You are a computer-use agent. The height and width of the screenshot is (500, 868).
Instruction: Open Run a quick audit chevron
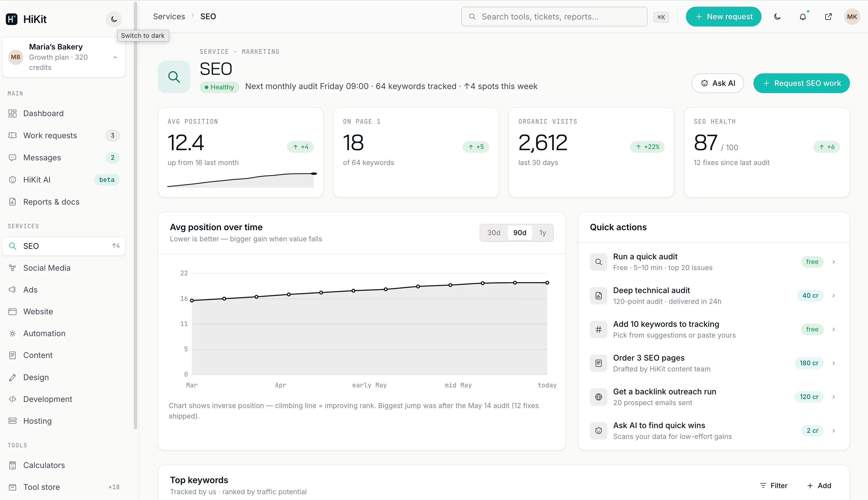click(x=834, y=262)
